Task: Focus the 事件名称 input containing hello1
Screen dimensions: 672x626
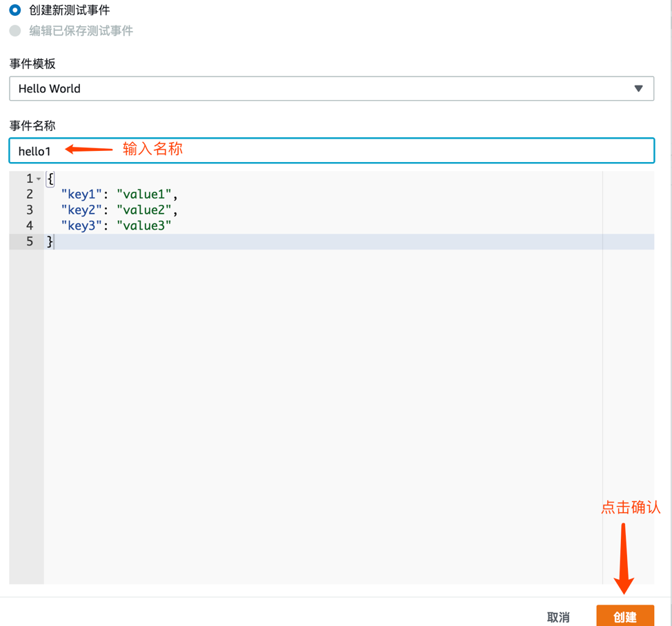Action: coord(331,151)
